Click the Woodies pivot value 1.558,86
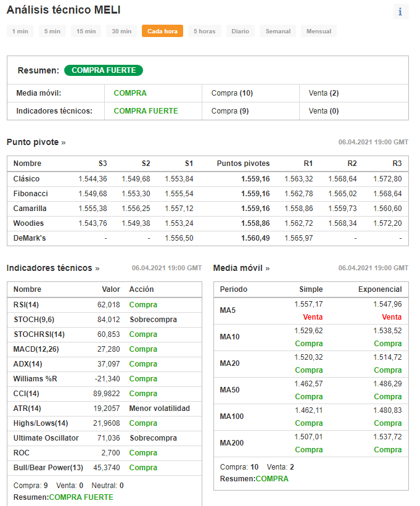420x506 pixels. (255, 223)
